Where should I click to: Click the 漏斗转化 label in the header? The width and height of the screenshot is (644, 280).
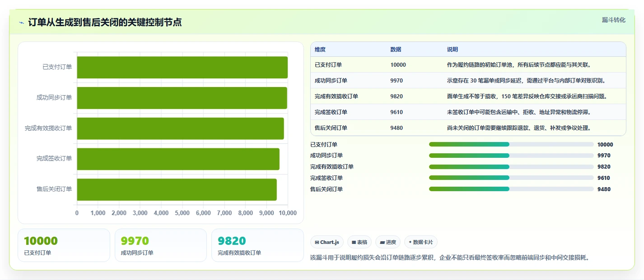(614, 20)
